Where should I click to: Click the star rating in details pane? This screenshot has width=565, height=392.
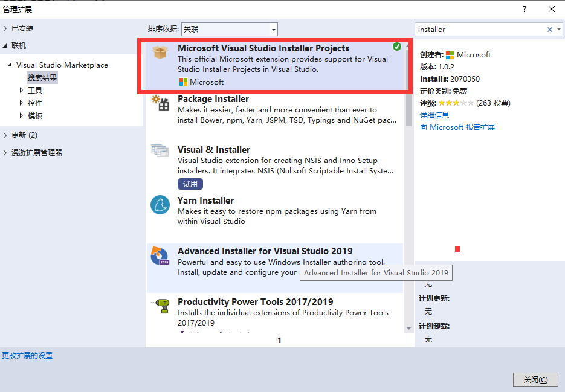click(456, 103)
